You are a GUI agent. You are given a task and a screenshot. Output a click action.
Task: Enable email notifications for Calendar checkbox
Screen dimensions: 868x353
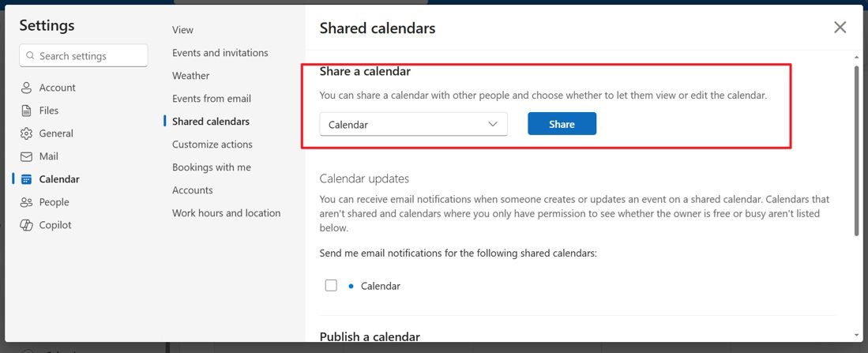pos(331,285)
